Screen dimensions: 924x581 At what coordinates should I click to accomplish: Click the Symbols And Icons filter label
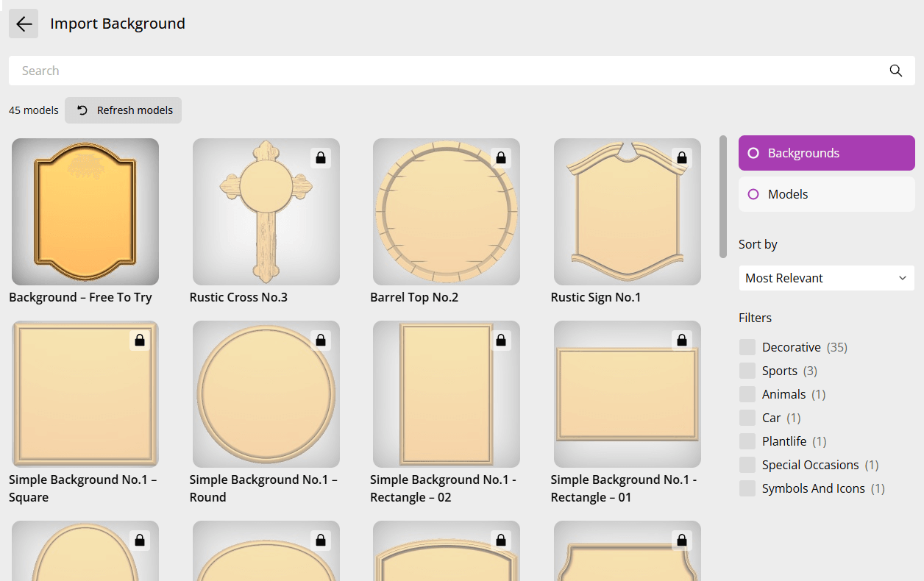tap(814, 488)
